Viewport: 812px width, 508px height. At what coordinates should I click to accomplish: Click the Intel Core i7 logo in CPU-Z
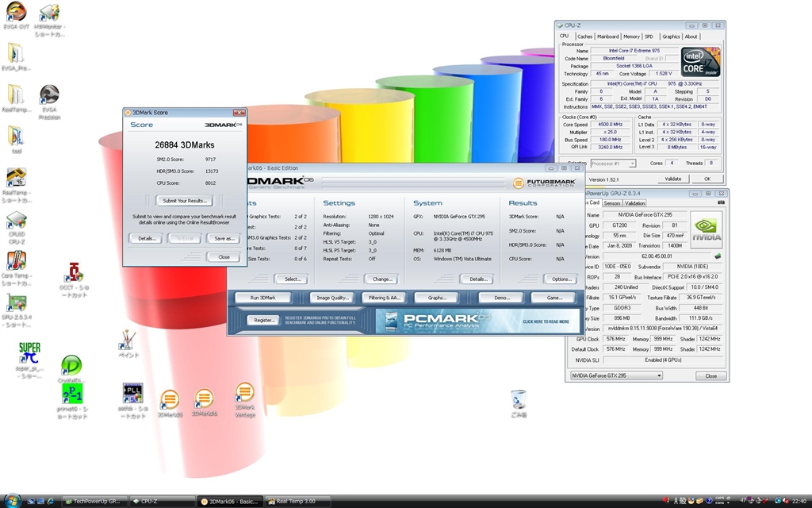(701, 62)
